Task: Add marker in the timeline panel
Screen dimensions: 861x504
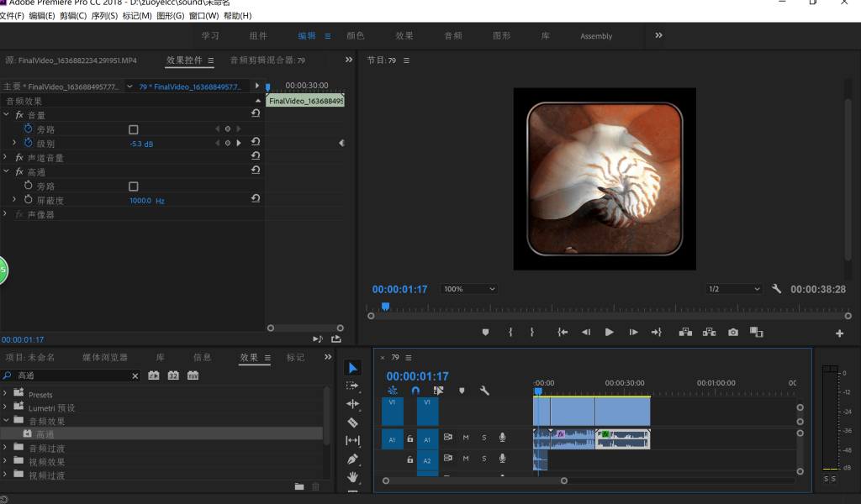Action: click(462, 391)
